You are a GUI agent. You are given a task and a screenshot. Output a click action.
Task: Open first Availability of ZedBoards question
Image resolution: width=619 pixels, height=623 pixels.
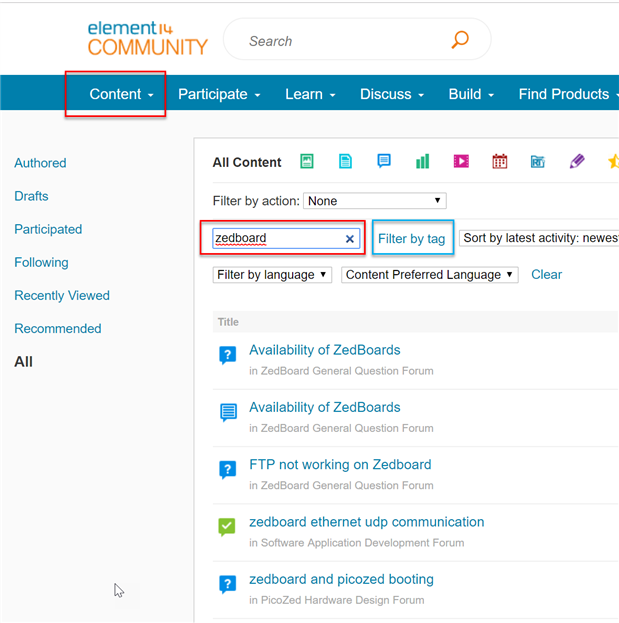[x=325, y=350]
